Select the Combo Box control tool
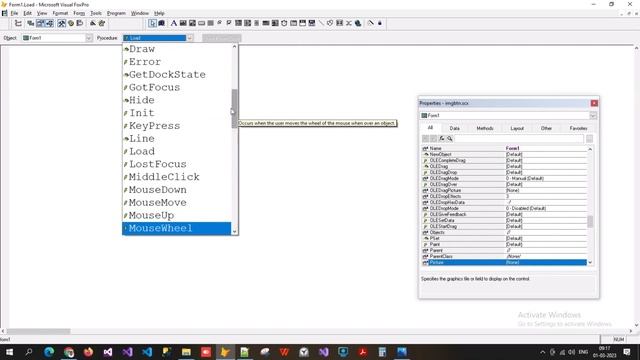Viewport: 640px width, 360px height. [238, 23]
